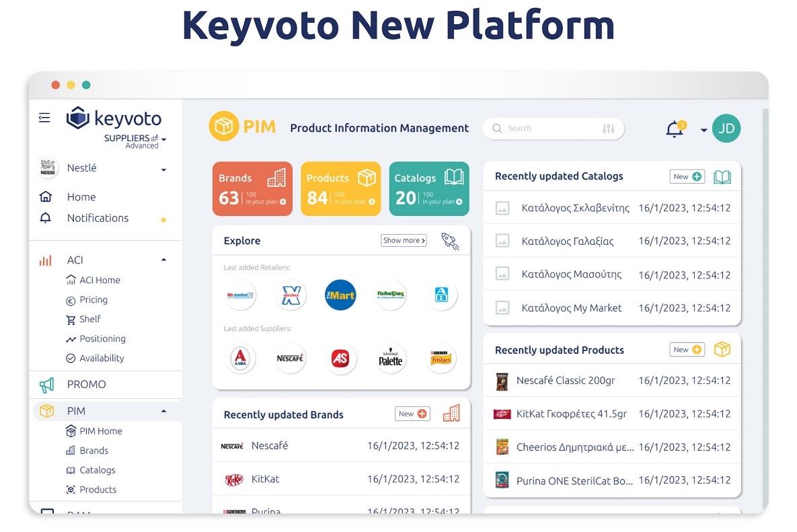797x532 pixels.
Task: Open the dropdown arrow beside JD avatar
Action: (x=704, y=130)
